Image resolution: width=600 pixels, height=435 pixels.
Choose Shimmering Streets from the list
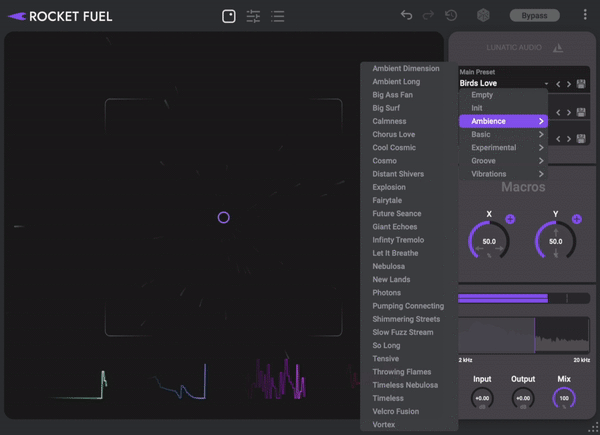pos(406,319)
